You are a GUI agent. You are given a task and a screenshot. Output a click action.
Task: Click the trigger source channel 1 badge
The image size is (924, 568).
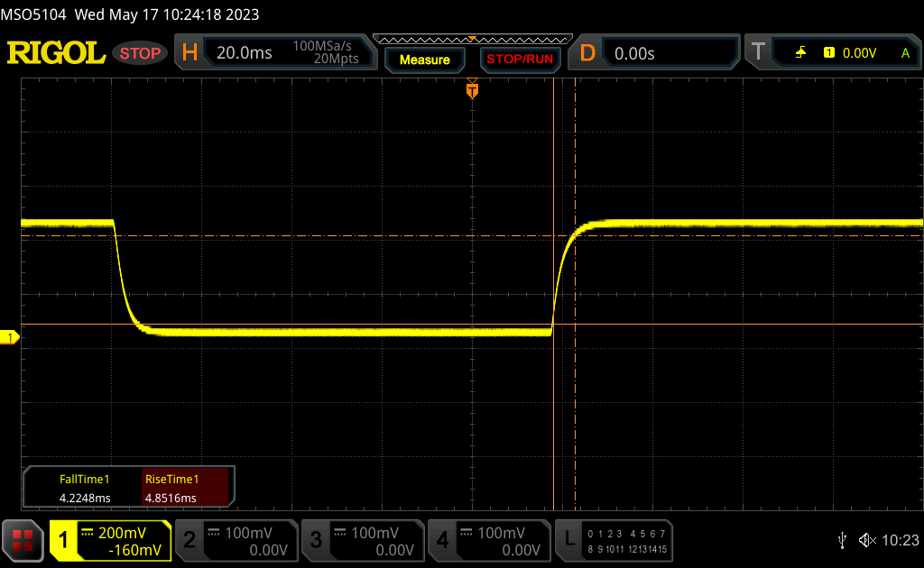[828, 53]
